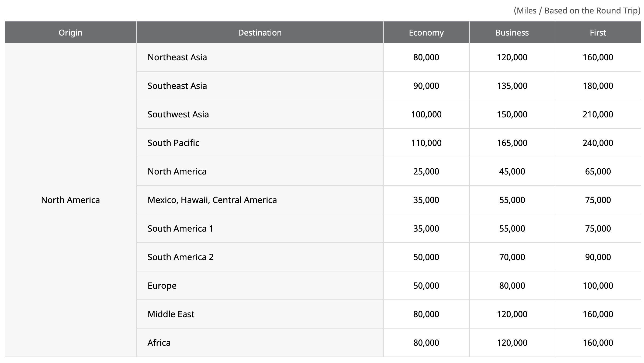644x363 pixels.
Task: Click the Destination column header
Action: click(259, 32)
